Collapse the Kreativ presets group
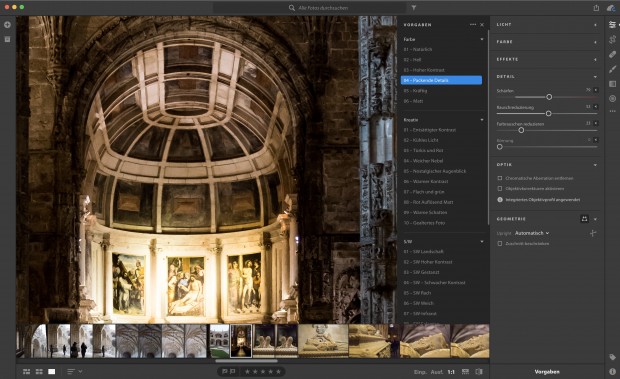This screenshot has width=620, height=379. coord(482,119)
